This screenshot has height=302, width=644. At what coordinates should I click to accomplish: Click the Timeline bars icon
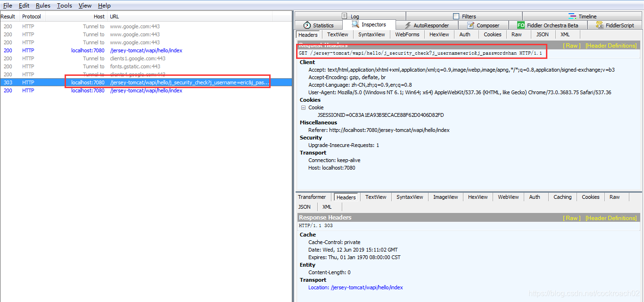point(572,16)
